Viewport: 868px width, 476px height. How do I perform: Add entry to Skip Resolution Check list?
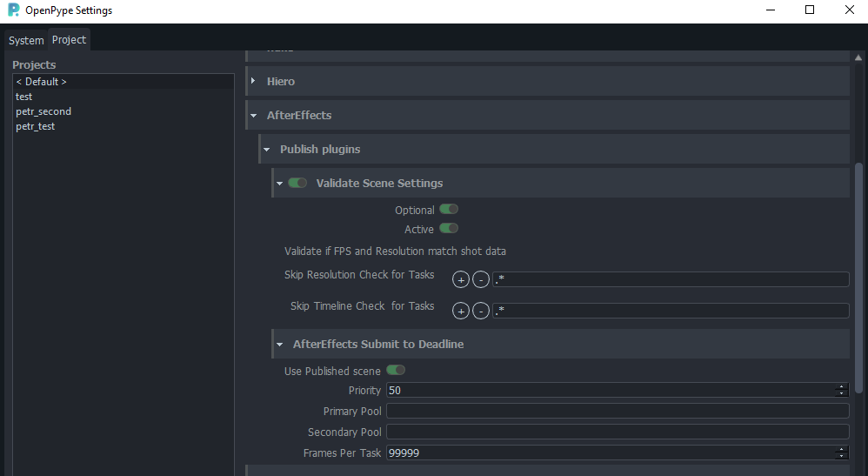(x=461, y=280)
